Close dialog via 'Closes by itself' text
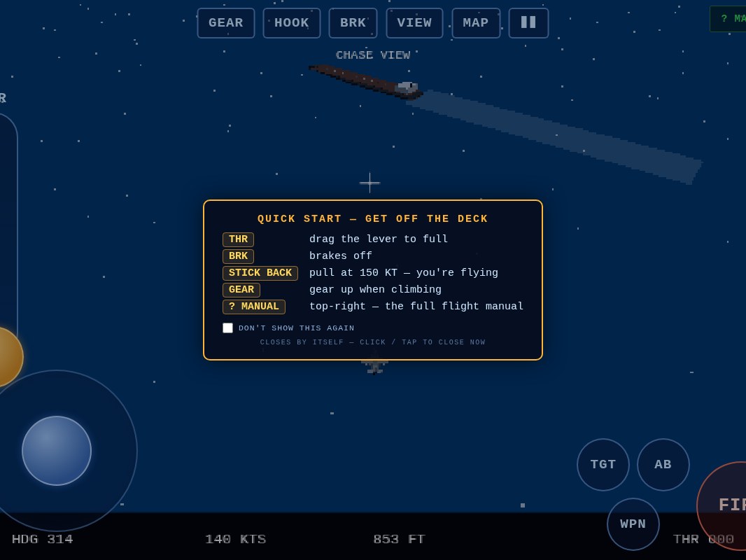This screenshot has width=746, height=560. click(x=372, y=342)
